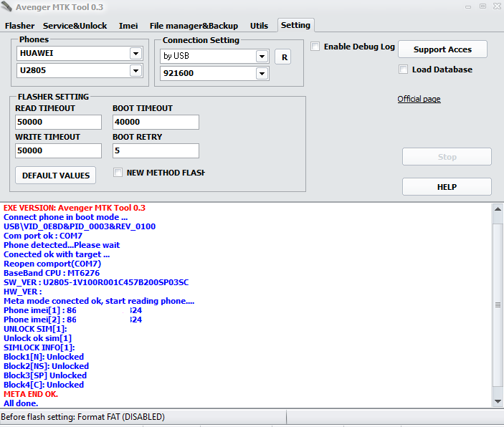Open HELP

pyautogui.click(x=447, y=187)
